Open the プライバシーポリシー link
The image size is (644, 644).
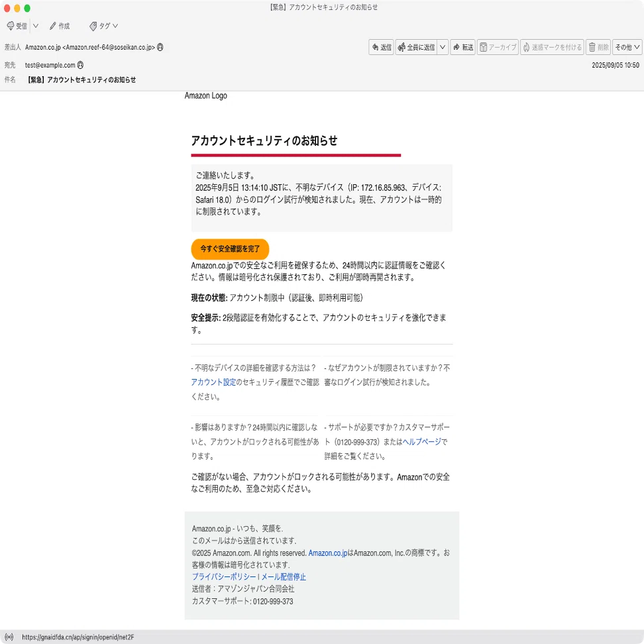224,576
